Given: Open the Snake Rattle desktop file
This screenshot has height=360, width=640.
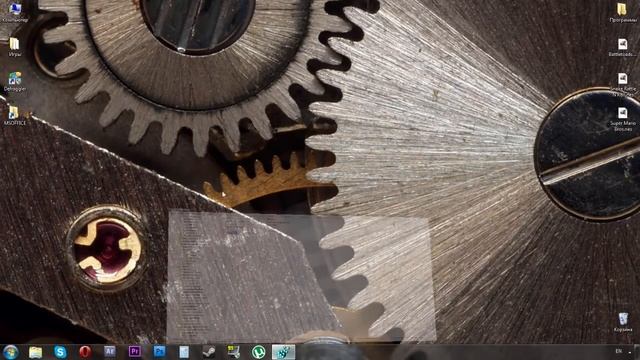Looking at the screenshot, I should (x=622, y=84).
